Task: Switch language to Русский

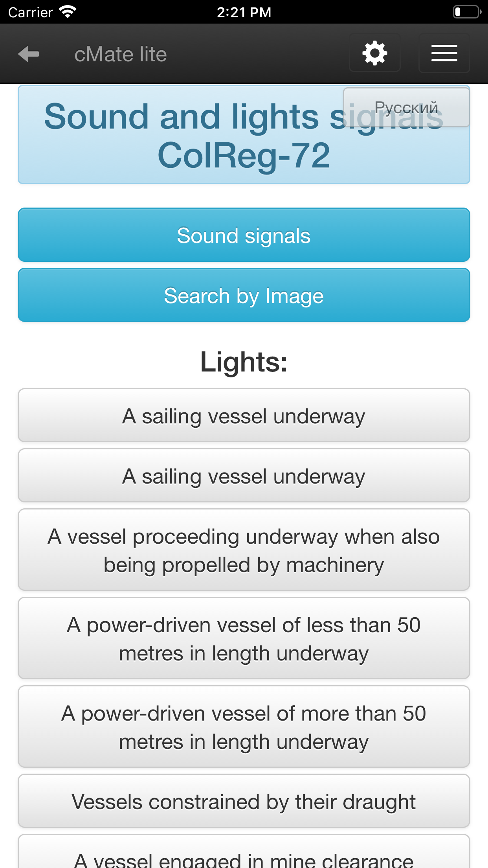Action: [407, 107]
